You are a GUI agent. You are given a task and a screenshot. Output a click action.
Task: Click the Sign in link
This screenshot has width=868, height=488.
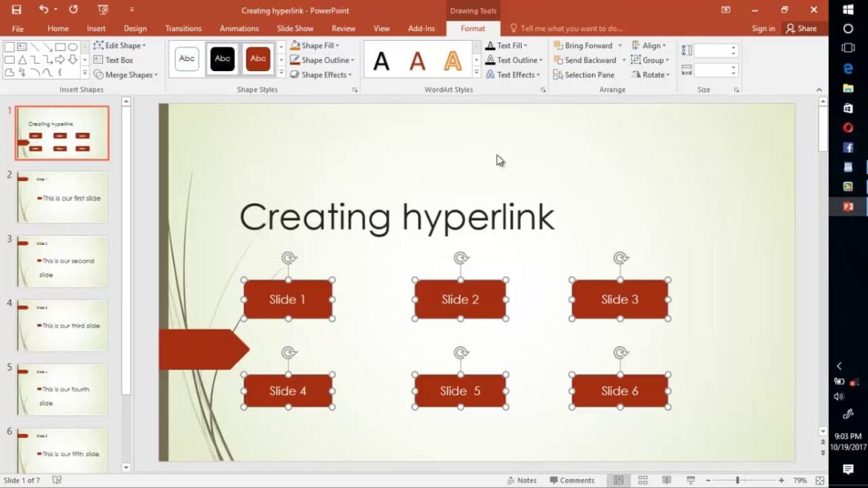click(763, 28)
